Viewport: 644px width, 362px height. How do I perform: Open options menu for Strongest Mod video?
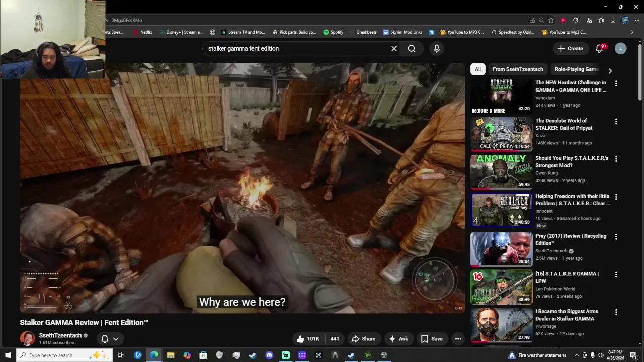[616, 159]
